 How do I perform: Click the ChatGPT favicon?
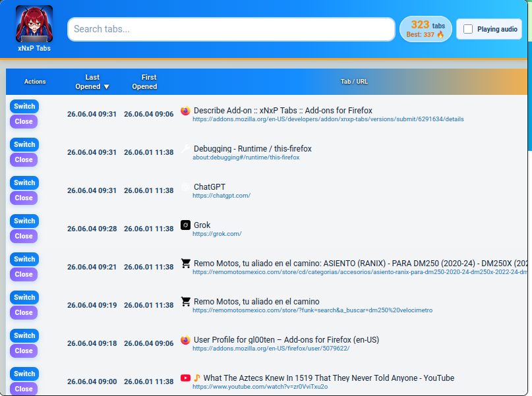click(x=185, y=187)
